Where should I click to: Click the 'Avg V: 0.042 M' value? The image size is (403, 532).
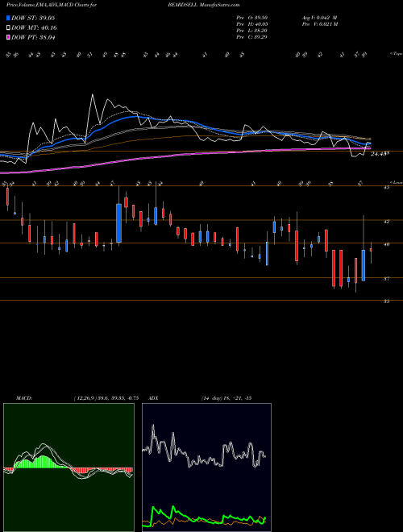pyautogui.click(x=319, y=18)
